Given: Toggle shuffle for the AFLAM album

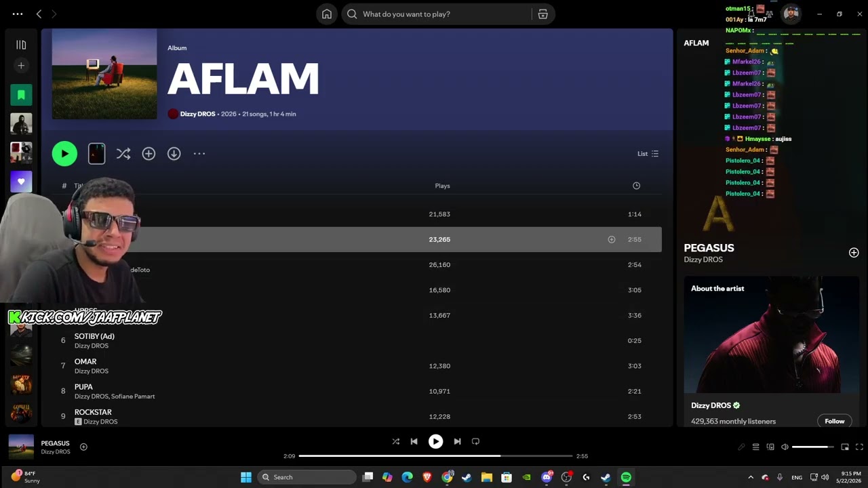Looking at the screenshot, I should pos(123,154).
